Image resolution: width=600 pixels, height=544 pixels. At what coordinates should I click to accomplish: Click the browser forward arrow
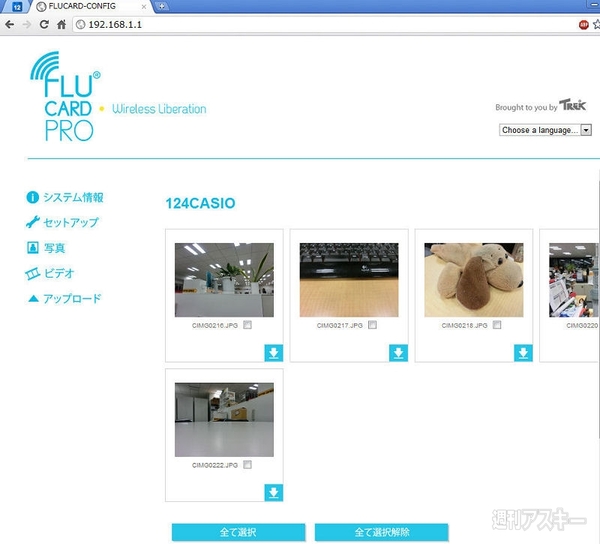click(27, 24)
